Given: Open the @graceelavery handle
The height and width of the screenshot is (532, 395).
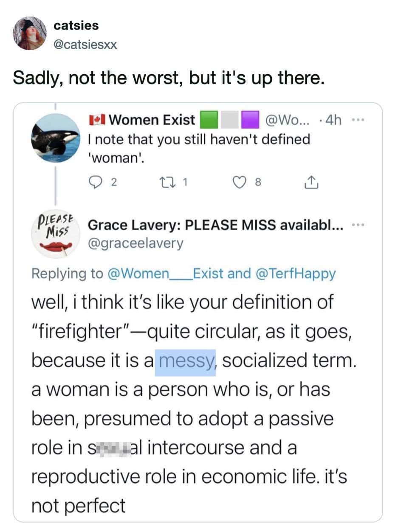Looking at the screenshot, I should pyautogui.click(x=135, y=243).
